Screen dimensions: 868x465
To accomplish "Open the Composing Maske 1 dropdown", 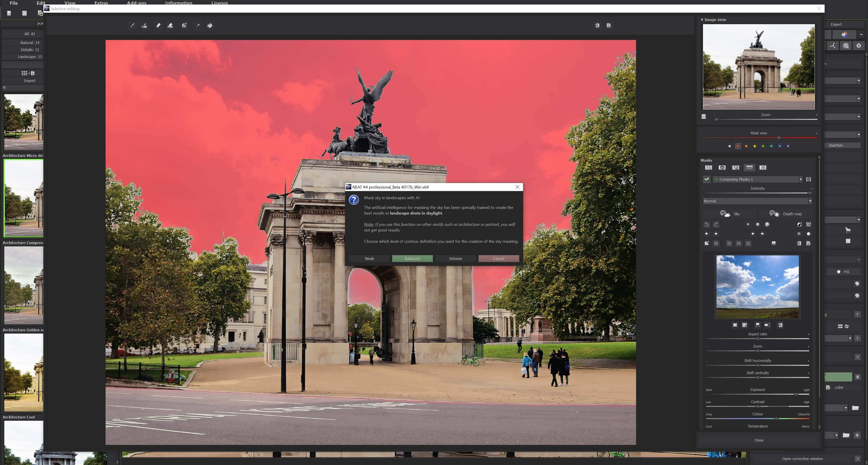I will (x=801, y=179).
